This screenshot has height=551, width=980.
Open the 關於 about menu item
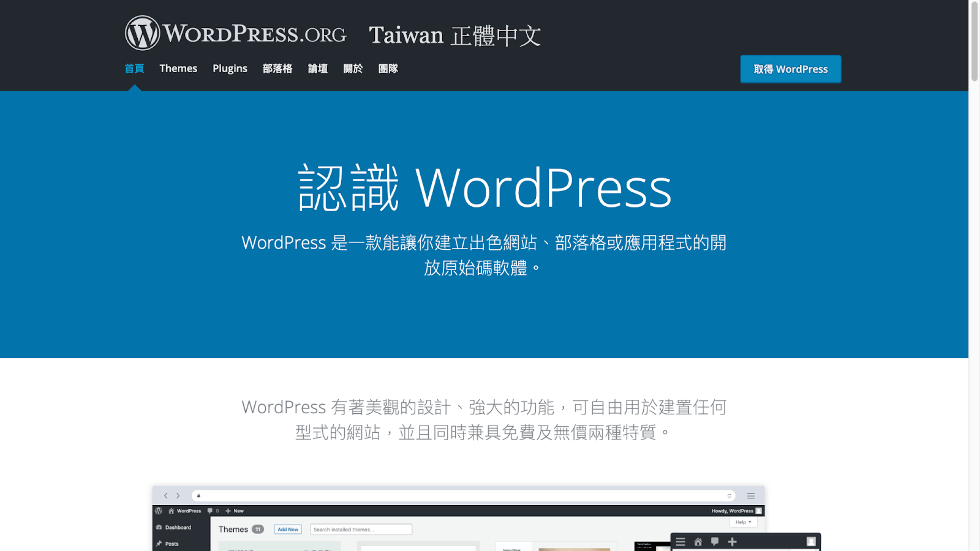(353, 69)
